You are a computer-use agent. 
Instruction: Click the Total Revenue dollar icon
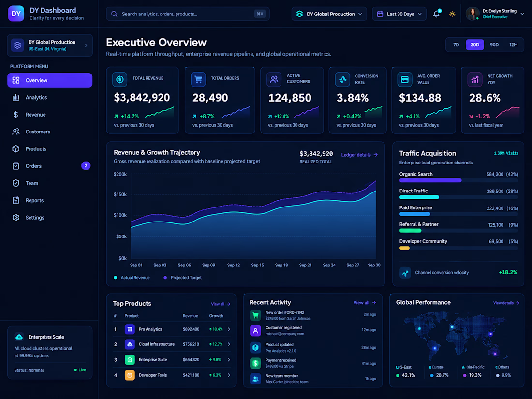120,79
